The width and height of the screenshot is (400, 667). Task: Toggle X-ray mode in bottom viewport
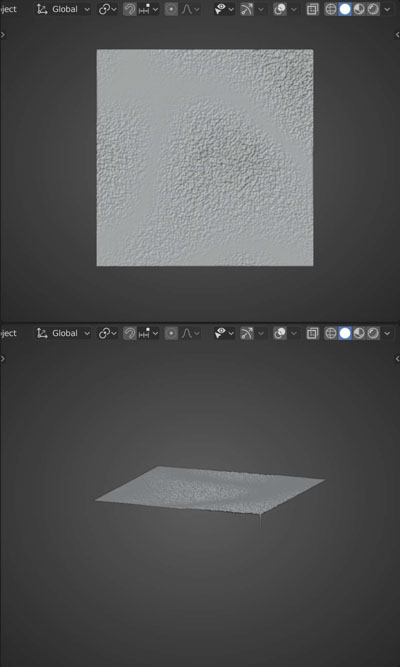tap(312, 333)
